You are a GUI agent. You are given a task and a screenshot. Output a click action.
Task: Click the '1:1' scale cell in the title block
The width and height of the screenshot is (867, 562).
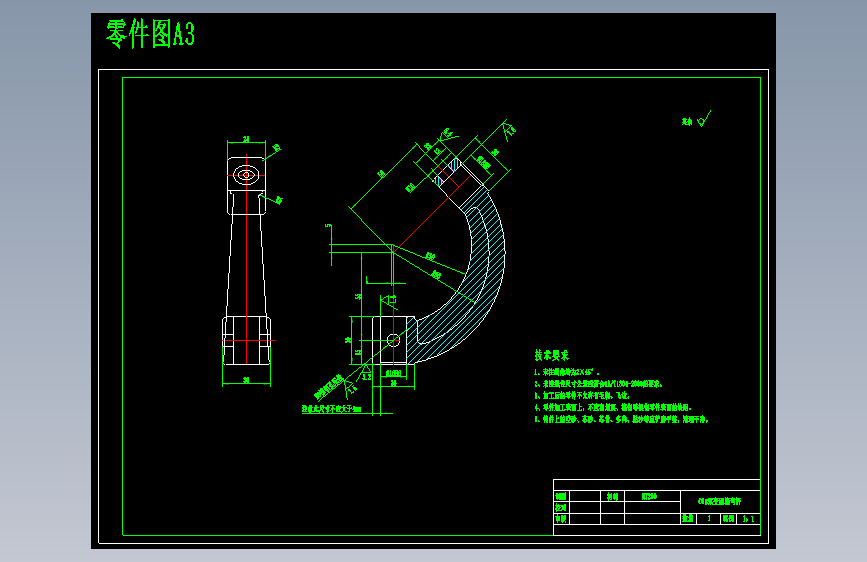click(x=749, y=519)
